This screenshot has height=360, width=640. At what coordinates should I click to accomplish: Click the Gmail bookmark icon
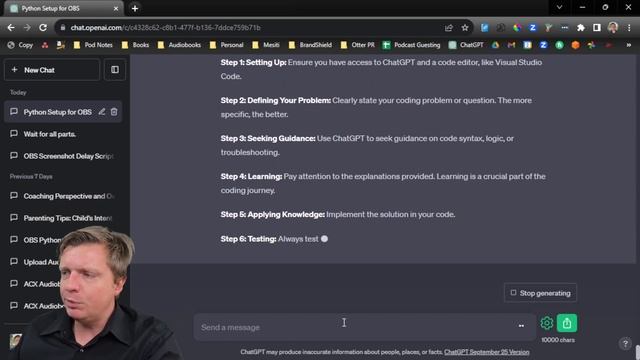(511, 45)
